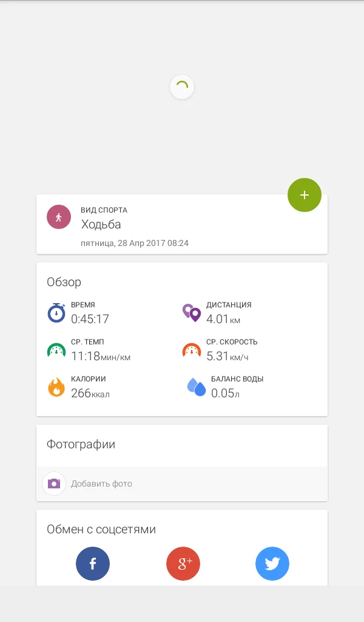Tap the green average pace gauge icon
Screen dimensions: 364x622
56,350
